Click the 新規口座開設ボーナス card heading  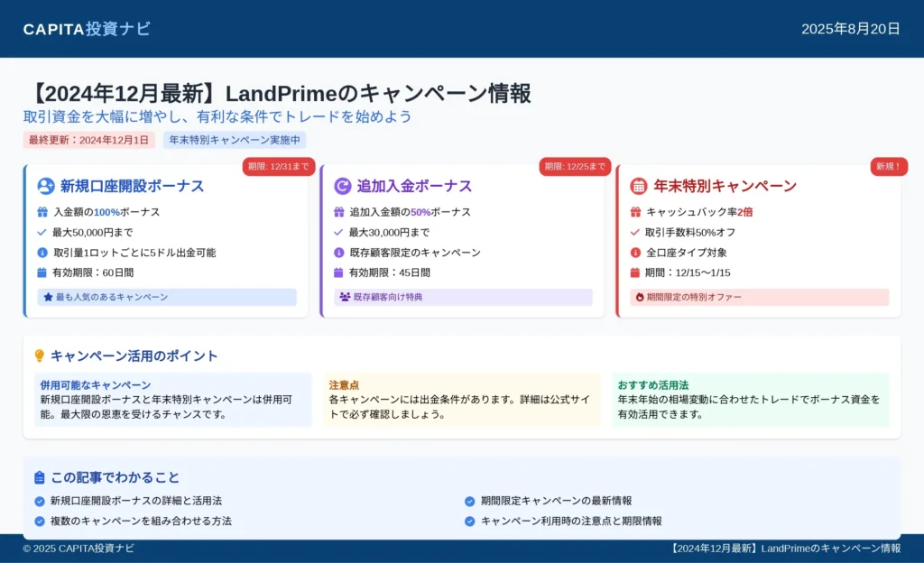(x=132, y=186)
